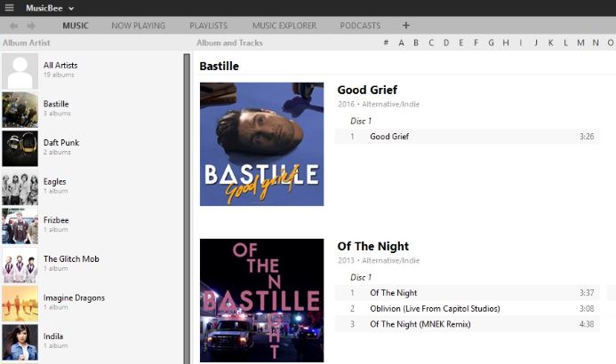Switch to the MUSIC tab
This screenshot has height=364, width=616.
tap(76, 26)
